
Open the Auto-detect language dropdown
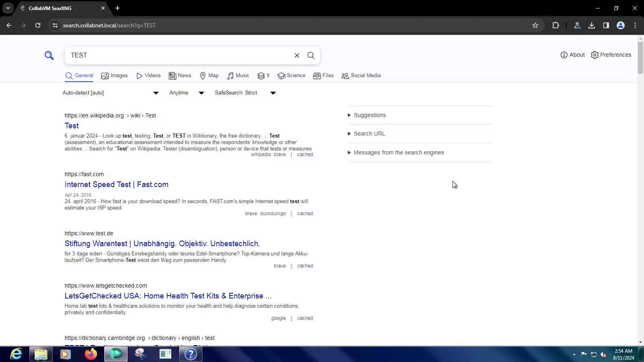[111, 93]
